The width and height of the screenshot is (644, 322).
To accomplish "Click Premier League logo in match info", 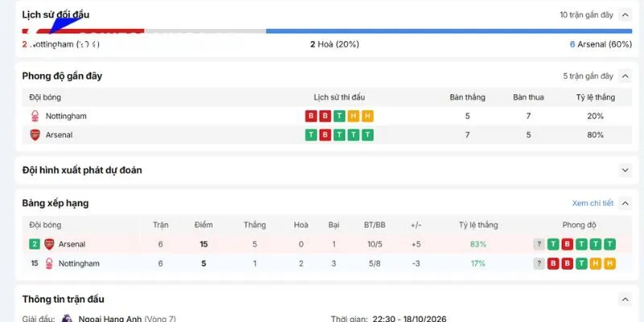I will point(67,319).
